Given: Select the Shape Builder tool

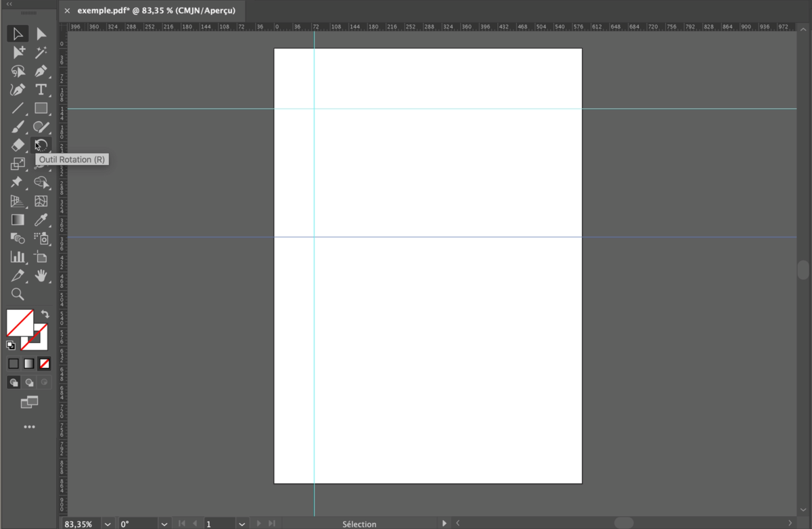Looking at the screenshot, I should point(41,182).
